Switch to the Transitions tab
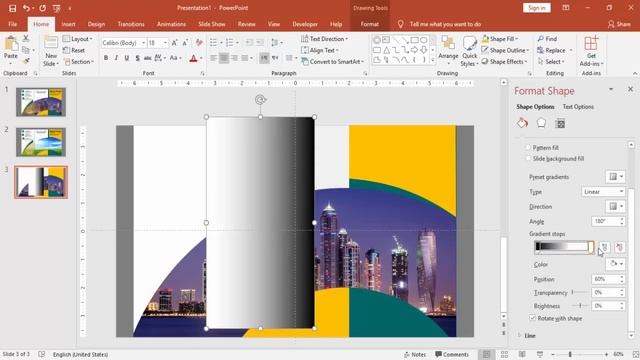 coord(131,24)
